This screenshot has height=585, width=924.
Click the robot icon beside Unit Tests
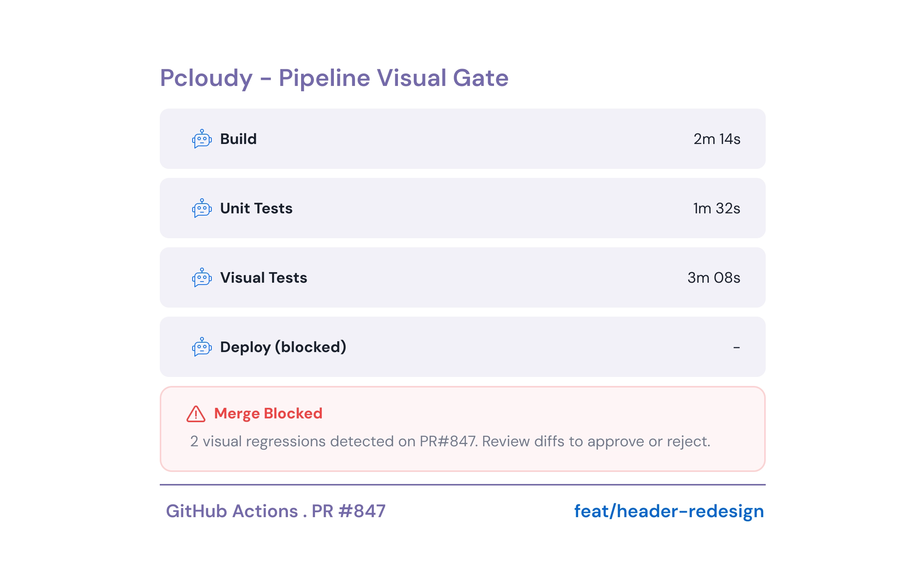(202, 208)
